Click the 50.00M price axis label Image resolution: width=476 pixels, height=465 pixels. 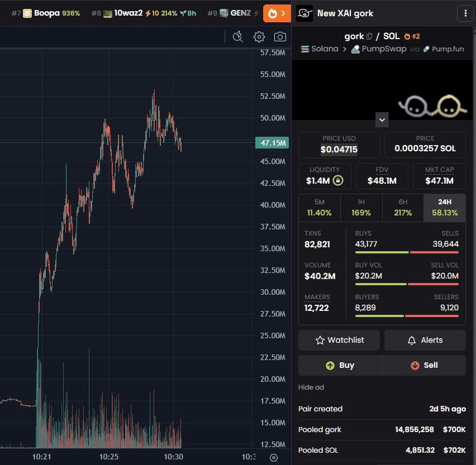click(273, 118)
